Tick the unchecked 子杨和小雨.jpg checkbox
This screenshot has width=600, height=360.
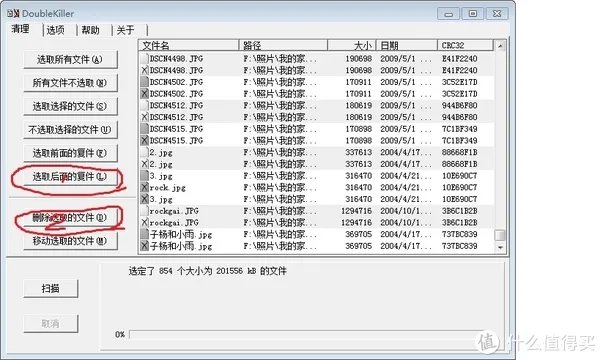coord(144,234)
